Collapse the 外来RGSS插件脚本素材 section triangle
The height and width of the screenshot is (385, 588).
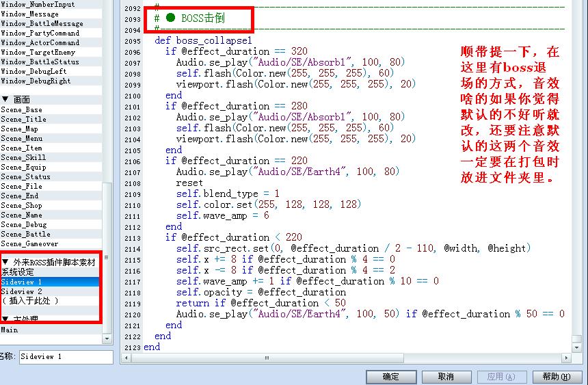coord(5,262)
